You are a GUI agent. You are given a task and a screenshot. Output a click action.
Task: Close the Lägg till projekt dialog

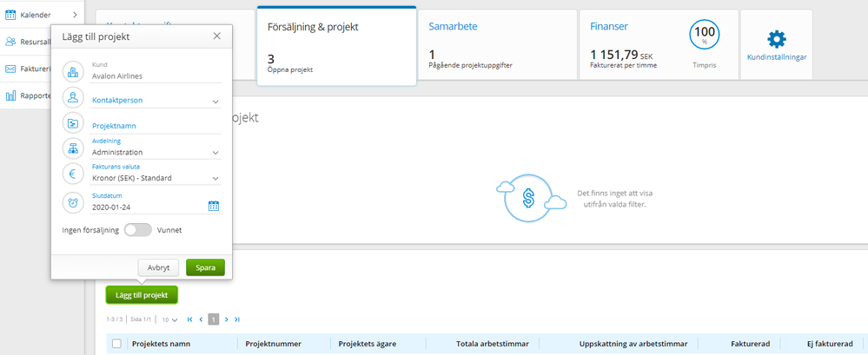(217, 36)
